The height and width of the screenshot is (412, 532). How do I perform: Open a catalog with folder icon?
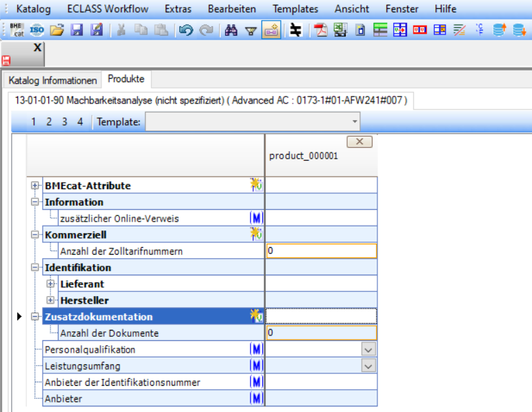coord(57,30)
